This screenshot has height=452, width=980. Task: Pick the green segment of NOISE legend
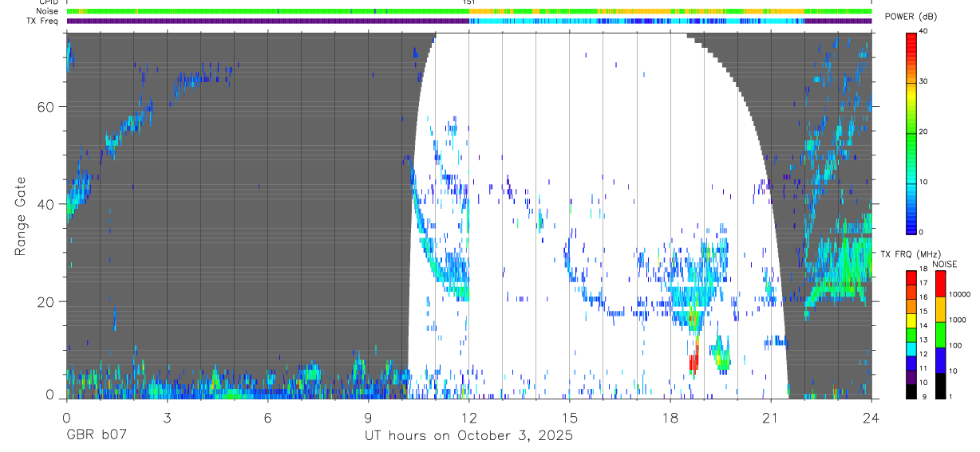click(940, 334)
